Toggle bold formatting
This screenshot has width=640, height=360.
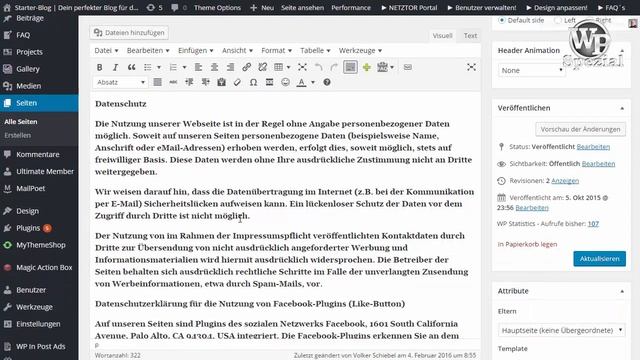click(99, 67)
